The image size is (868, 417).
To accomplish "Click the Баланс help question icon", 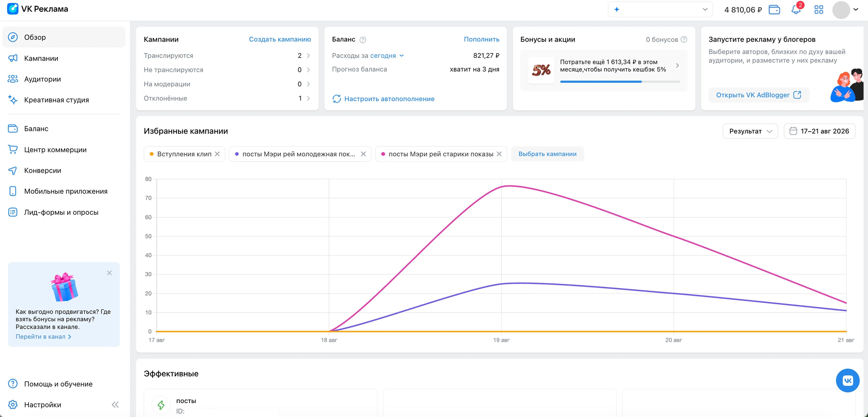I will point(363,40).
